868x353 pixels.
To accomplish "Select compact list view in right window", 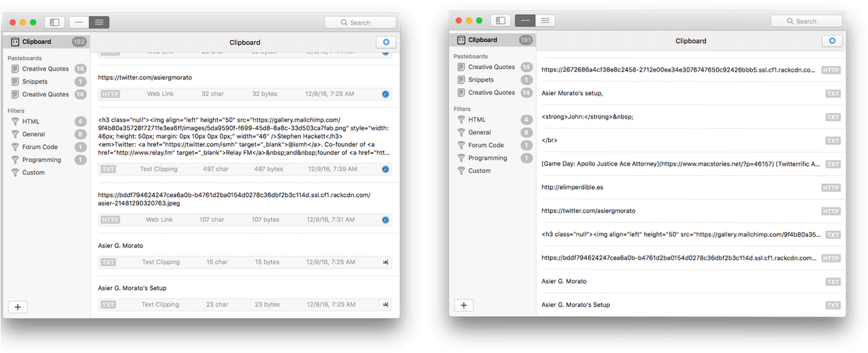I will click(x=525, y=20).
